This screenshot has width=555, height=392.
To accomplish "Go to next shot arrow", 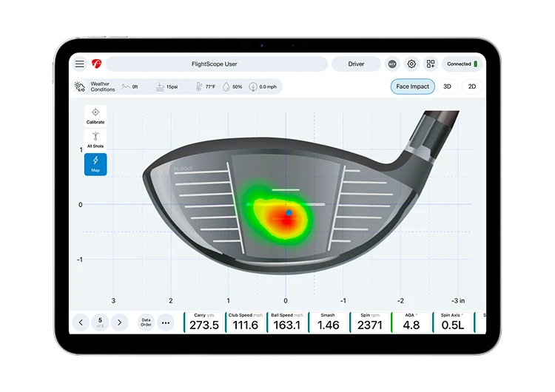I will [x=120, y=322].
